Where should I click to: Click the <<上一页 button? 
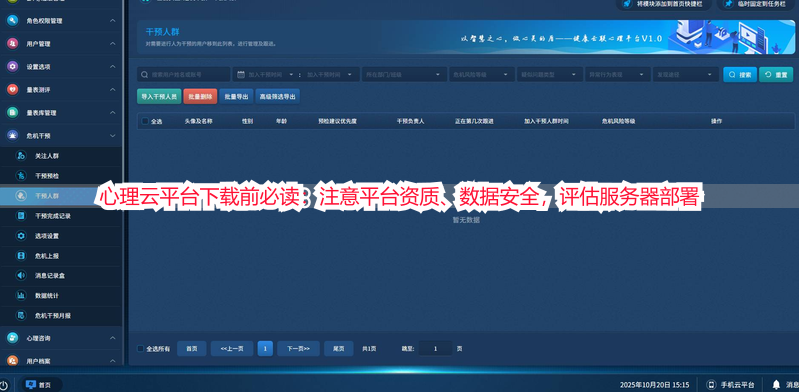[232, 349]
